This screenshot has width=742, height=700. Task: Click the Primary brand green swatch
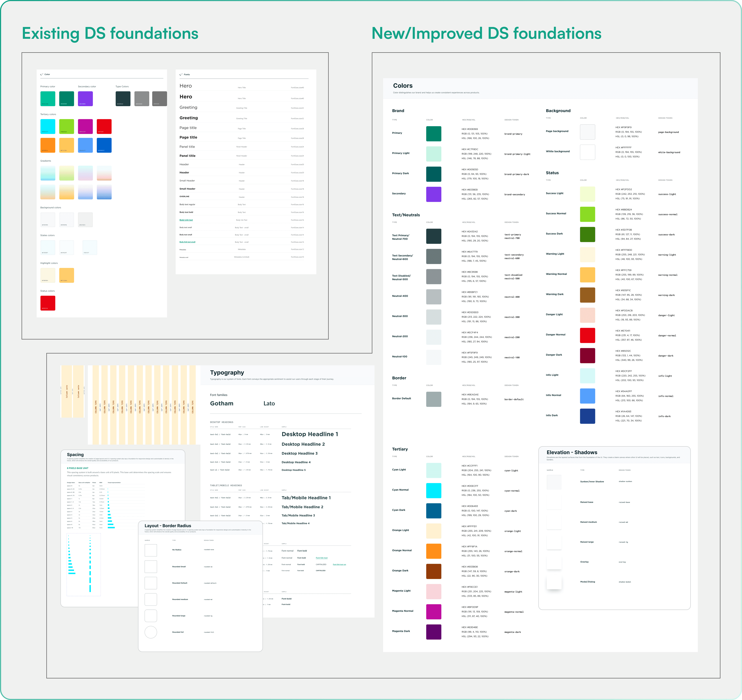(x=433, y=134)
